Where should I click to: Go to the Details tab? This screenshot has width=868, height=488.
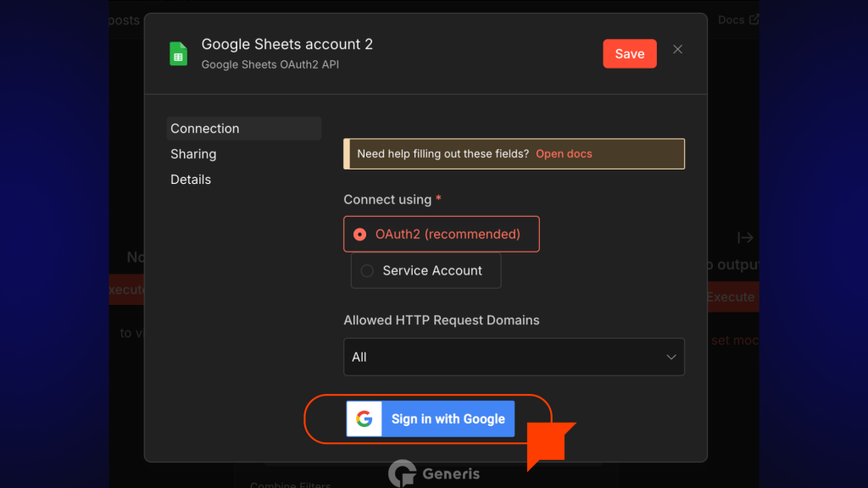[191, 180]
